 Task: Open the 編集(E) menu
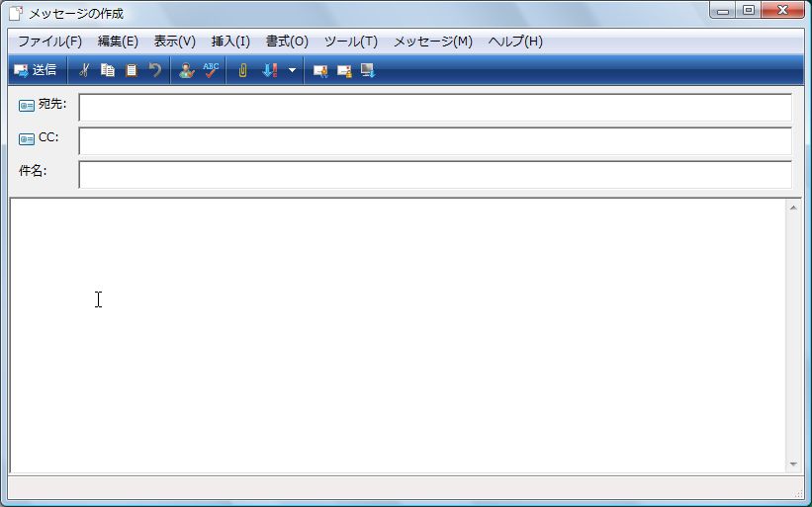coord(118,42)
